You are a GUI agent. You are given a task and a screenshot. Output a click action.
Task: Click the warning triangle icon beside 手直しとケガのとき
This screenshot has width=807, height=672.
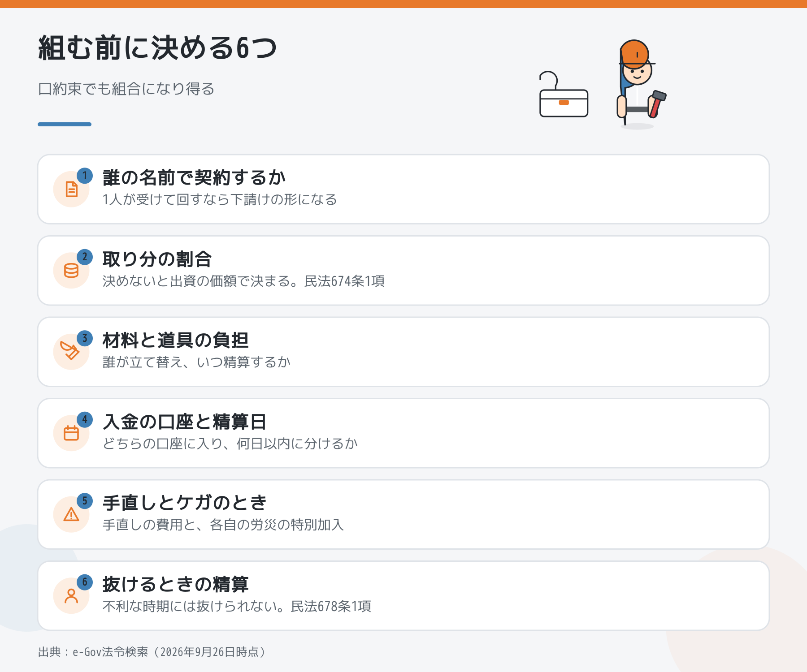[x=71, y=514]
